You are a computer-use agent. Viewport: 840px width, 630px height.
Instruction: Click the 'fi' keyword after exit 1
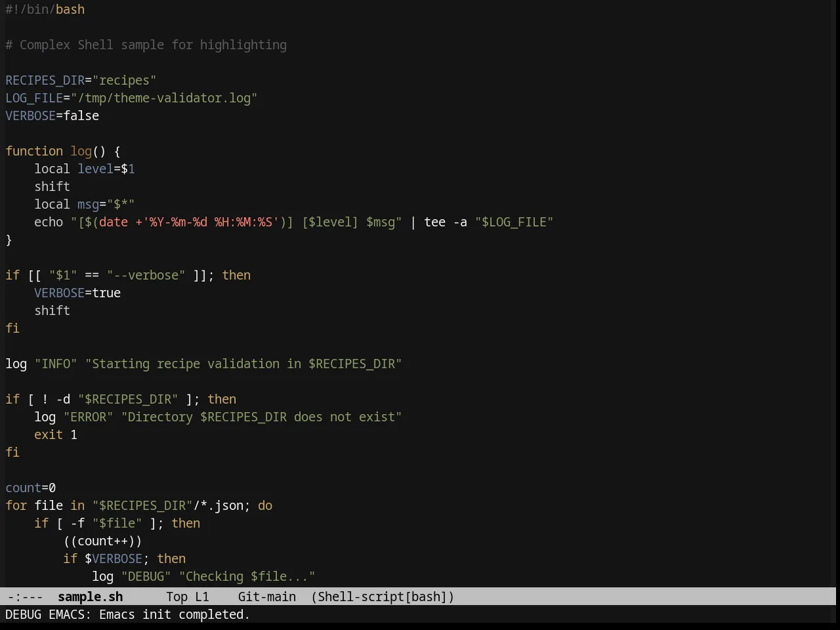click(12, 452)
